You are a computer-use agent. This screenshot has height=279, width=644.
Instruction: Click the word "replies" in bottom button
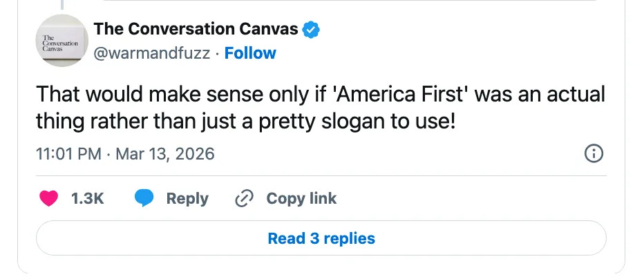coord(349,239)
